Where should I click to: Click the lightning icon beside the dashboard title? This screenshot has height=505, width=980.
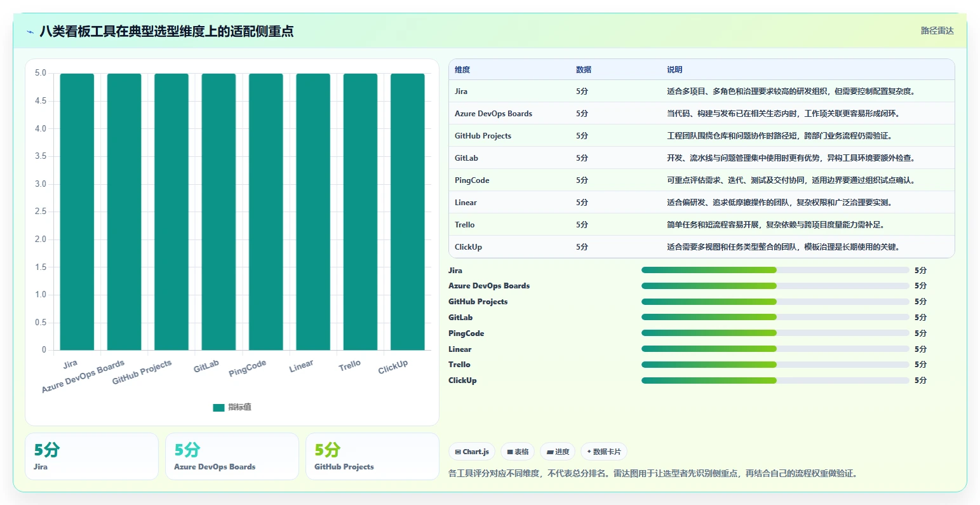pyautogui.click(x=30, y=32)
